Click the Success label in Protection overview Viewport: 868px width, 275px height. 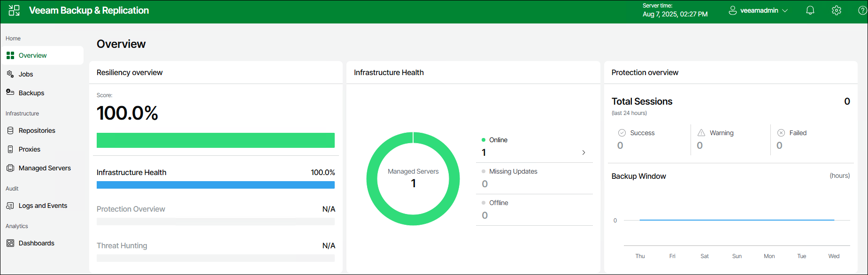642,133
